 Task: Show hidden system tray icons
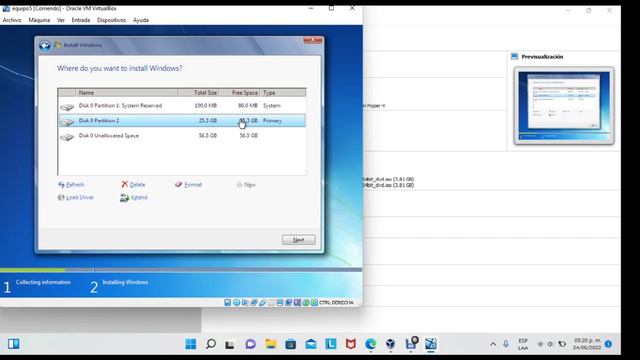(x=493, y=344)
